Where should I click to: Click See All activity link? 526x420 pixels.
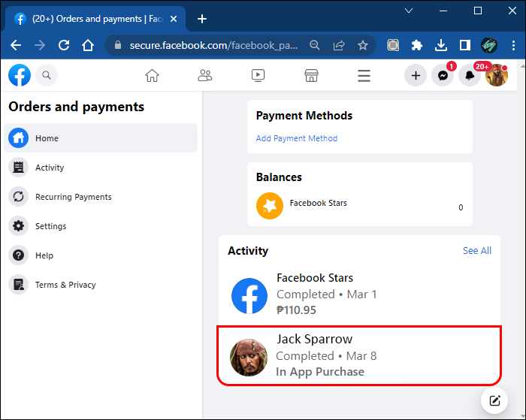point(476,250)
